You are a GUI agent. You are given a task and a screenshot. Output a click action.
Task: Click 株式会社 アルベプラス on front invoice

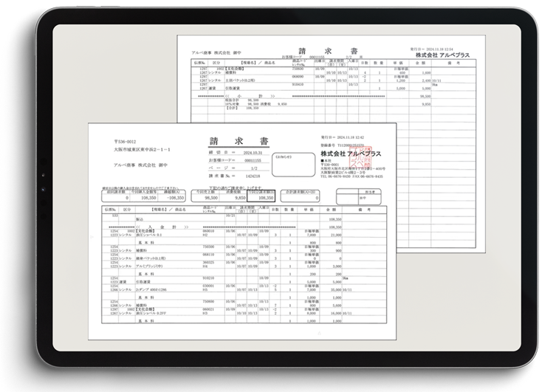tap(351, 154)
